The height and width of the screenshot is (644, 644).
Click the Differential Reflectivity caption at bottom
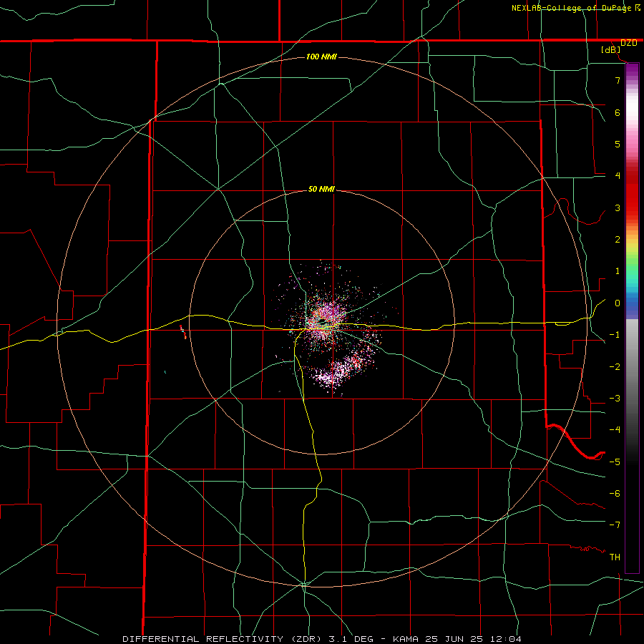tap(321, 639)
